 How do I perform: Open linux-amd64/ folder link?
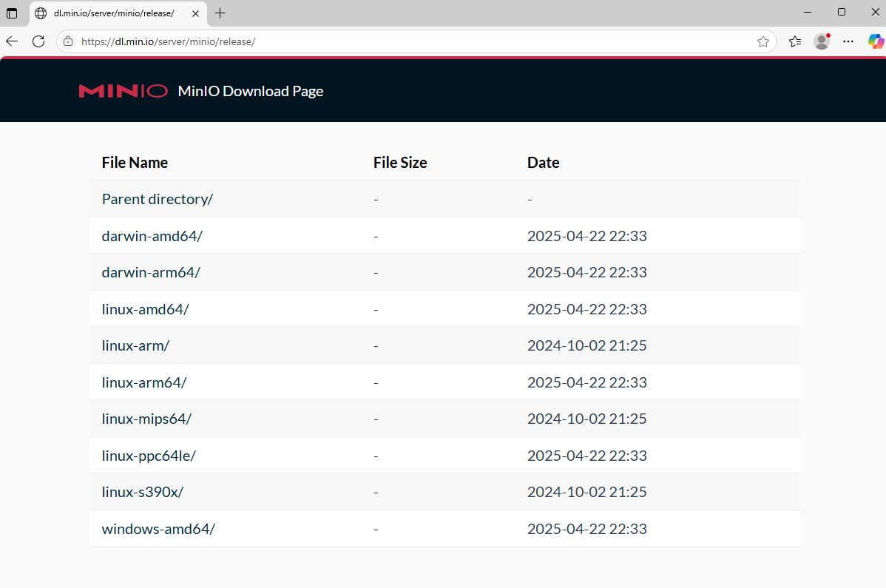point(145,309)
